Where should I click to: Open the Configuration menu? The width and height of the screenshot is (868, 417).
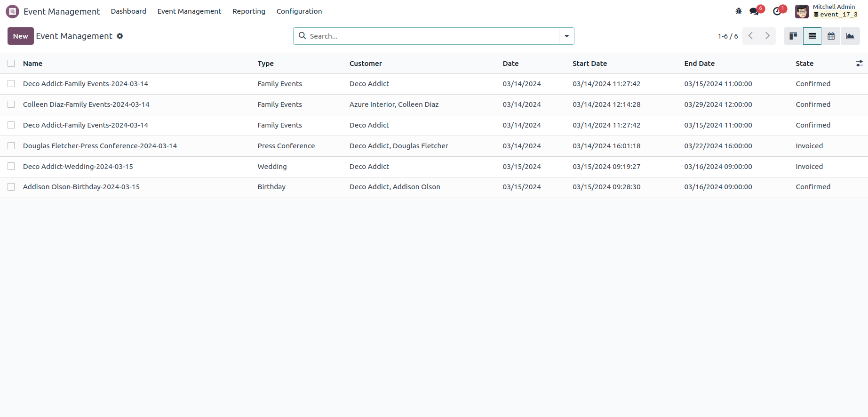pos(299,11)
